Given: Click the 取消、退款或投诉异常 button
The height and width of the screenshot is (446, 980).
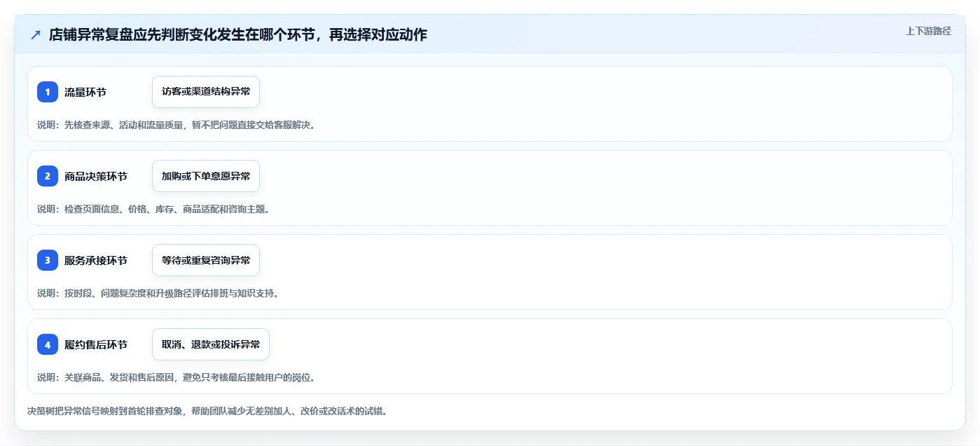Looking at the screenshot, I should 211,344.
